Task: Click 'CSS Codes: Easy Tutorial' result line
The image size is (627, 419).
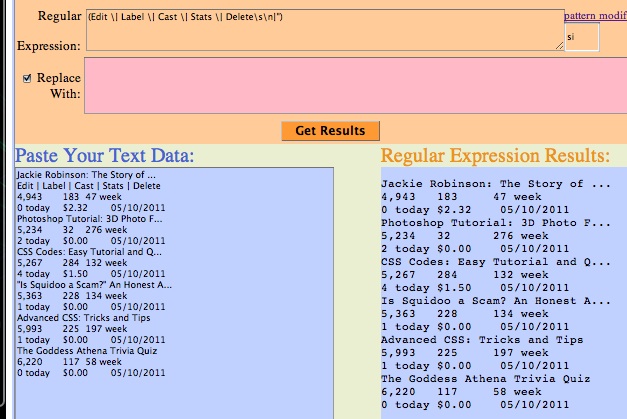Action: click(x=495, y=262)
